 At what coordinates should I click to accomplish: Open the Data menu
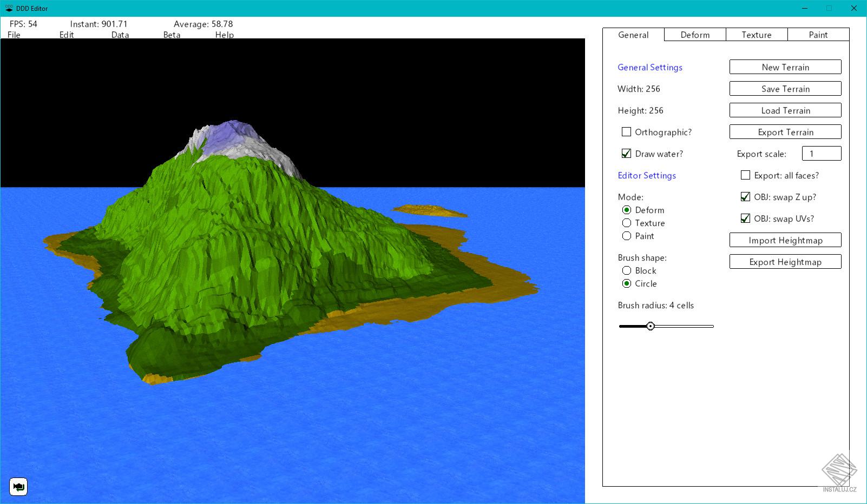[120, 35]
